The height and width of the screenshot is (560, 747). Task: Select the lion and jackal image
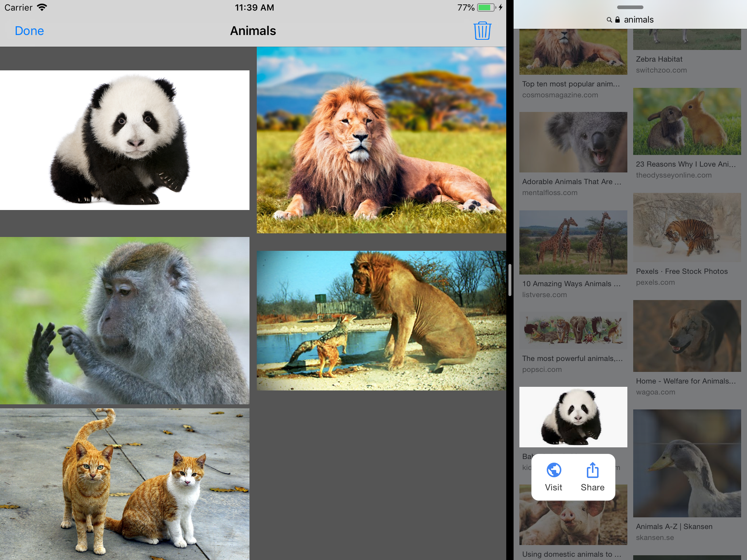(381, 320)
